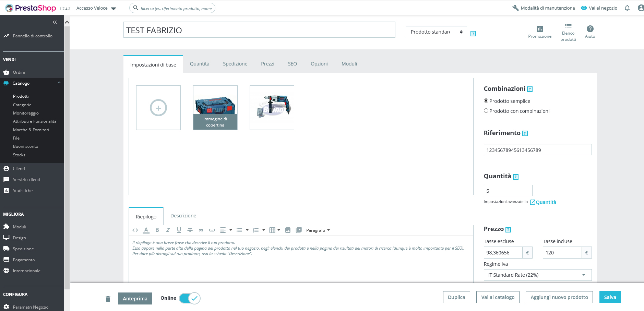The height and width of the screenshot is (311, 644).
Task: Click the Modalità di manutenzione link
Action: point(544,8)
